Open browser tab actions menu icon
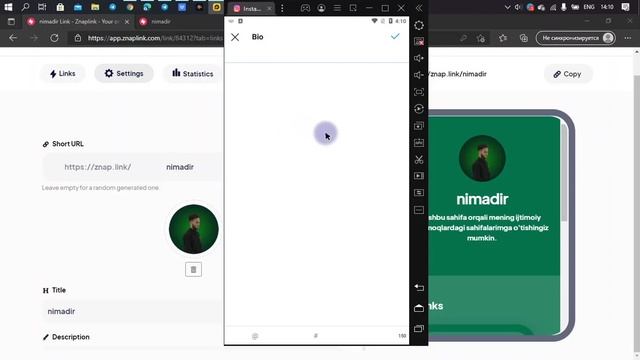The height and width of the screenshot is (360, 640). (11, 22)
